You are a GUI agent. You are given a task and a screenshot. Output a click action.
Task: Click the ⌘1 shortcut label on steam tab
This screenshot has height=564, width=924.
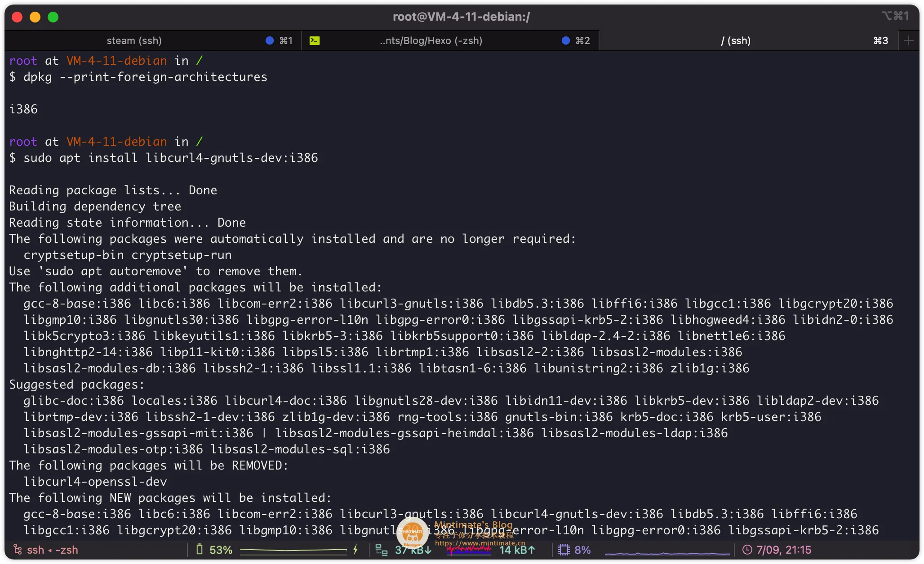pos(286,40)
